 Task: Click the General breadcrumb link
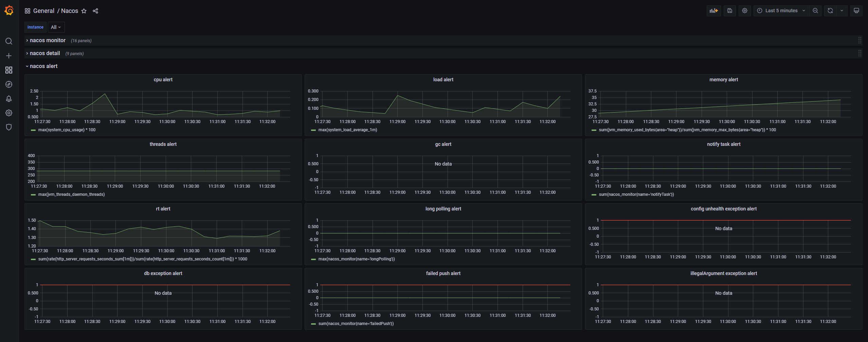point(43,11)
